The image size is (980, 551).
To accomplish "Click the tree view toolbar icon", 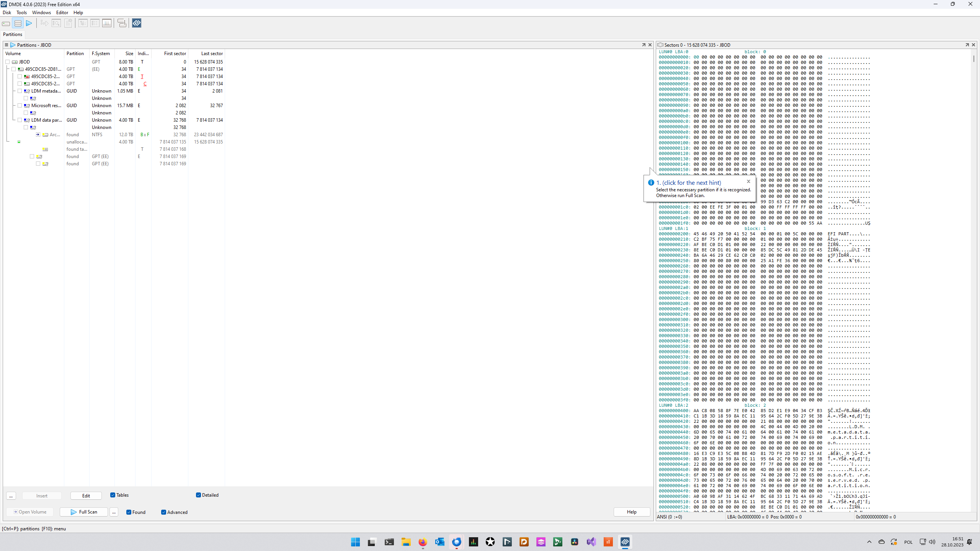I will [x=83, y=23].
